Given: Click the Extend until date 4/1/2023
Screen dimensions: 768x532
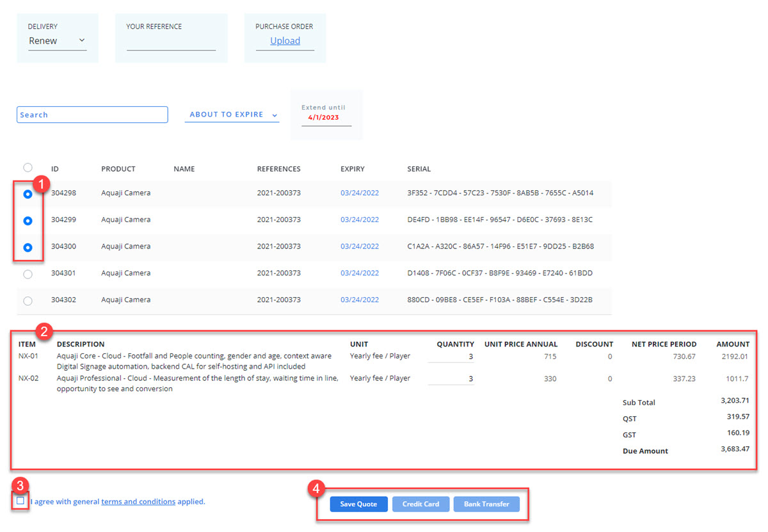Looking at the screenshot, I should (x=323, y=118).
